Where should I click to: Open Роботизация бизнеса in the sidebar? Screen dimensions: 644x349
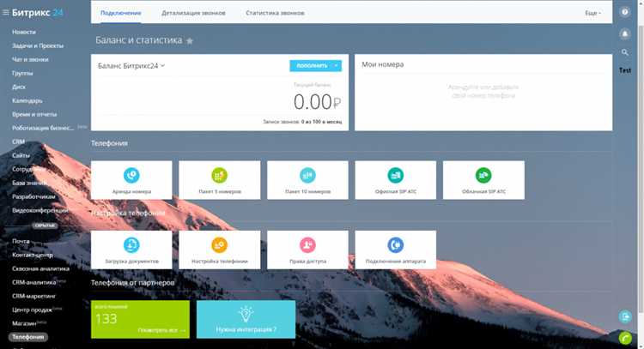click(x=43, y=128)
